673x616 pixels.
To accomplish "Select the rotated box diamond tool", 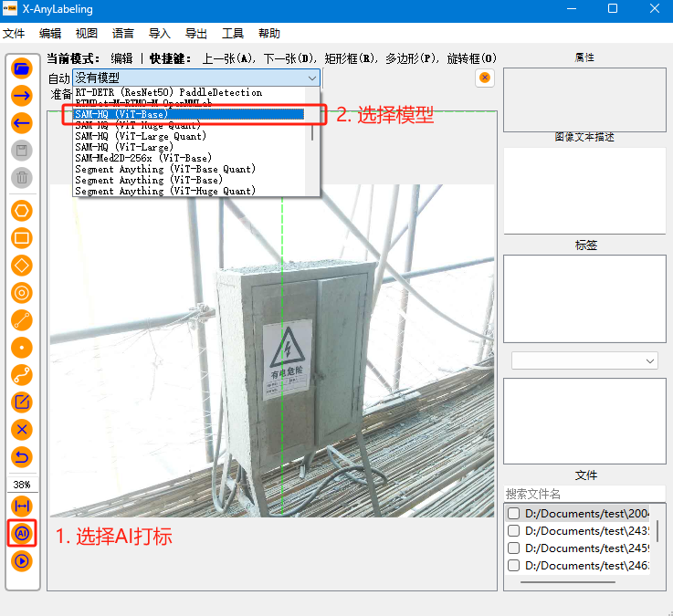I will (x=22, y=266).
